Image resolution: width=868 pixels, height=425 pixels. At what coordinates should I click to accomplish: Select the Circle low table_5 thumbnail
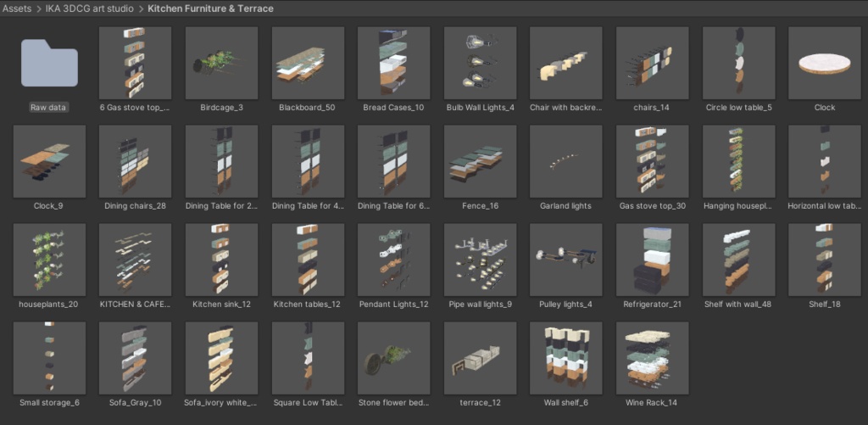pyautogui.click(x=738, y=63)
